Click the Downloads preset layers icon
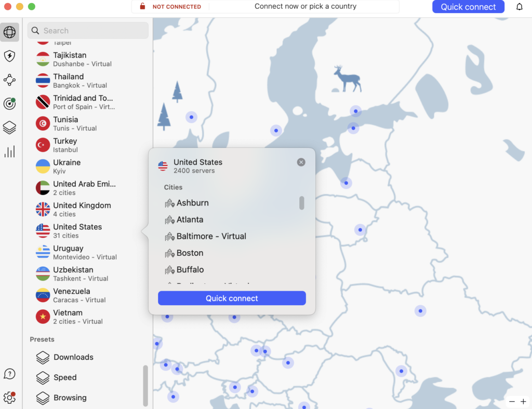The width and height of the screenshot is (532, 409). (43, 357)
